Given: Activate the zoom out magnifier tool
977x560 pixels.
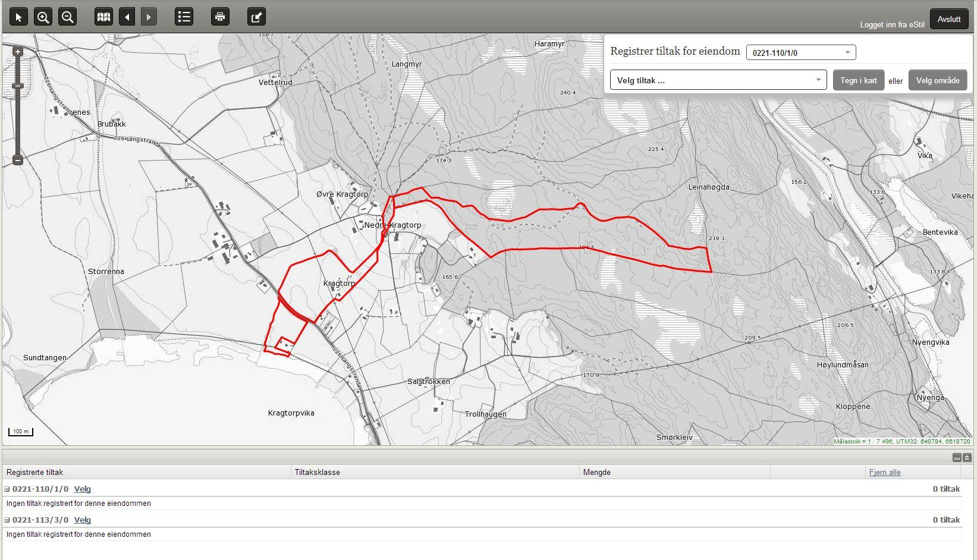Looking at the screenshot, I should click(67, 17).
